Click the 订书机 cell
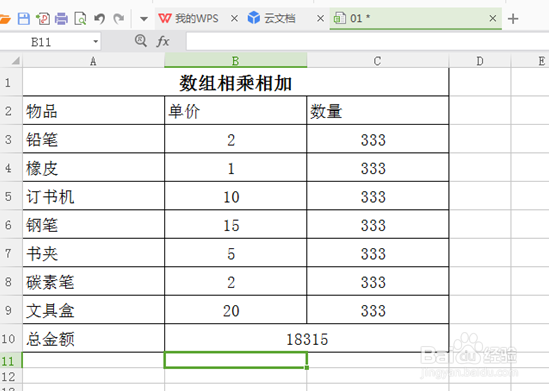Screen dimensions: 549x391 tap(93, 196)
